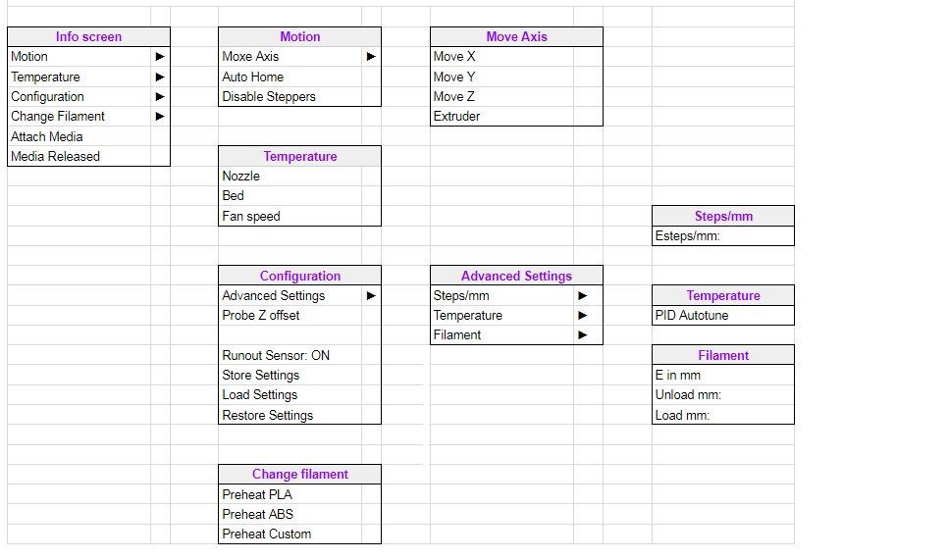
Task: Click the PID Autotune cell
Action: pos(723,316)
